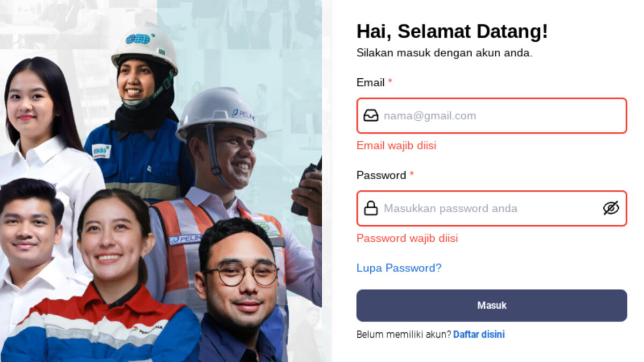Screen dimensions: 644x362
Task: Click the logo on the hijab woman's helmet
Action: click(138, 39)
